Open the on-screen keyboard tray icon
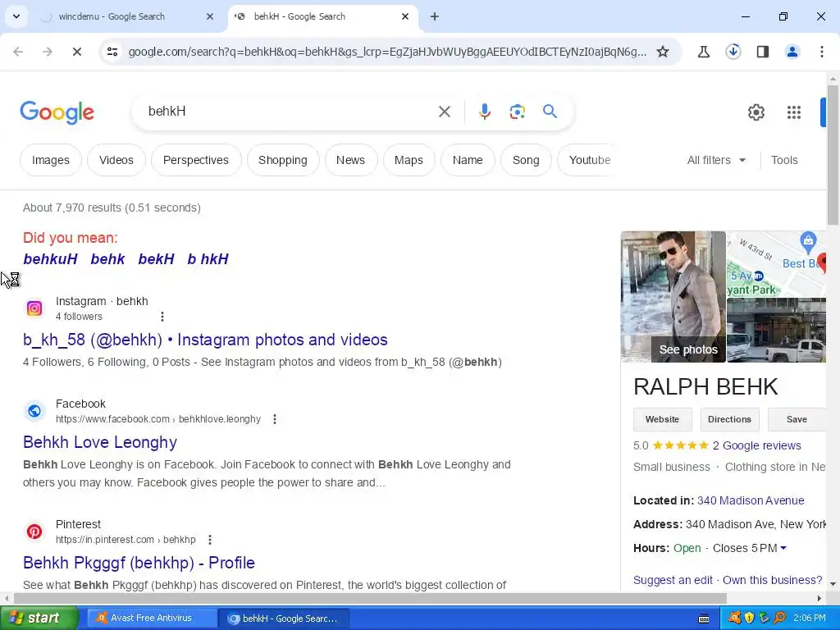The height and width of the screenshot is (630, 840). tap(704, 619)
